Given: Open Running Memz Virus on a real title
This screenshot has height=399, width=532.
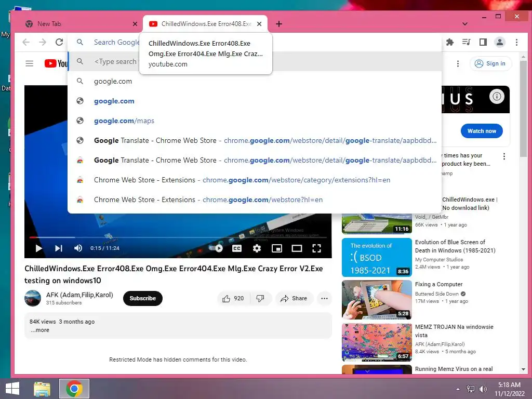Looking at the screenshot, I should click(454, 369).
